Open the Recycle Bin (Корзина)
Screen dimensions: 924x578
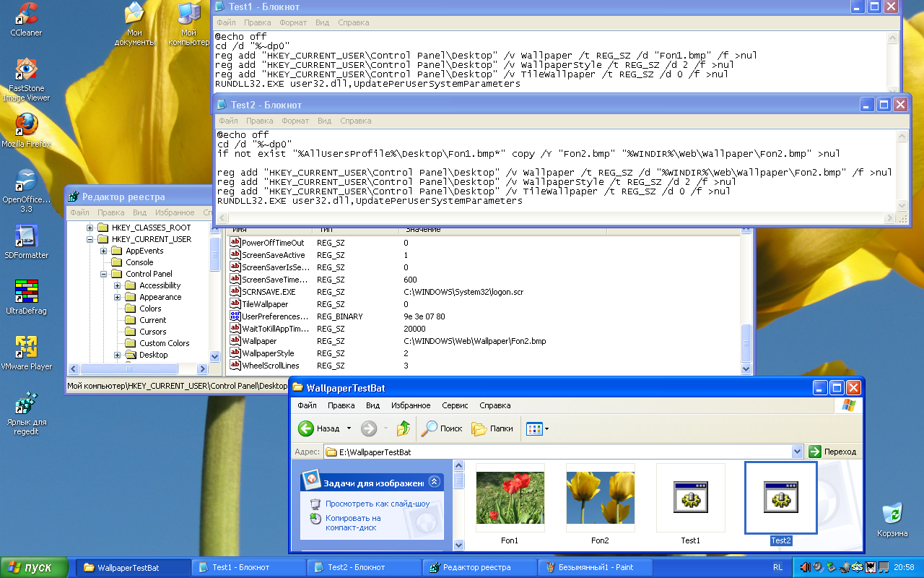[892, 514]
